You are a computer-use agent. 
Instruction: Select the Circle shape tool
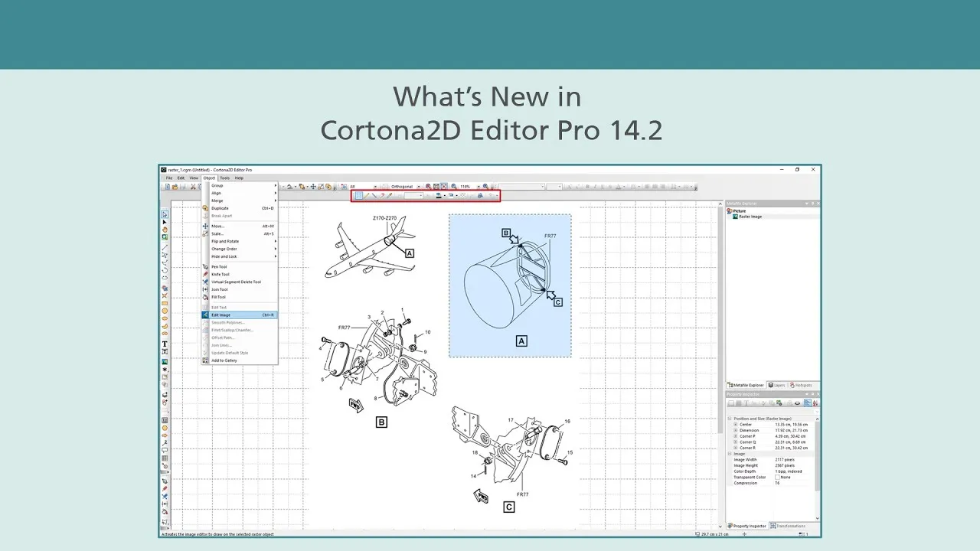[x=165, y=311]
